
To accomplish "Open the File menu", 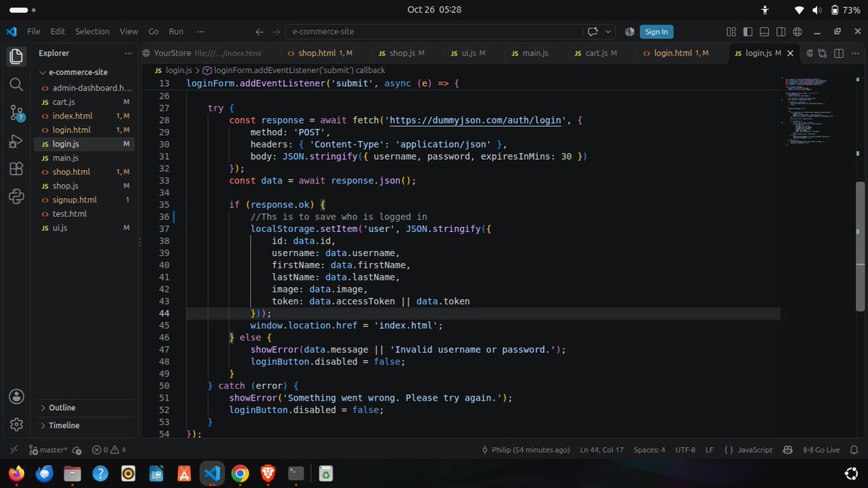I will coord(33,32).
